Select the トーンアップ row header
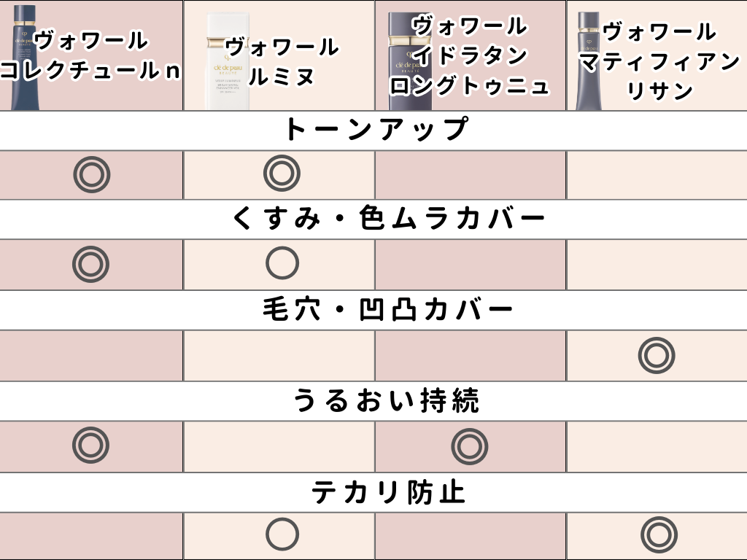Screen dimensions: 747x560 (373, 130)
